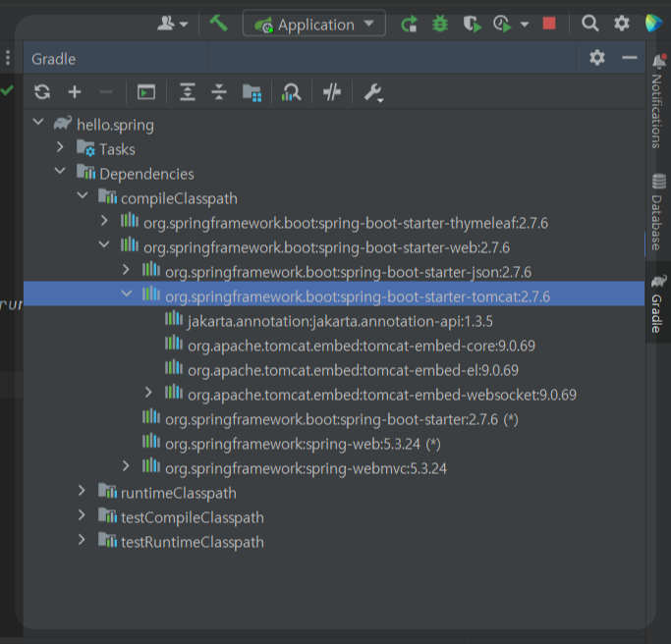Run Application with coverage shield icon

(472, 24)
